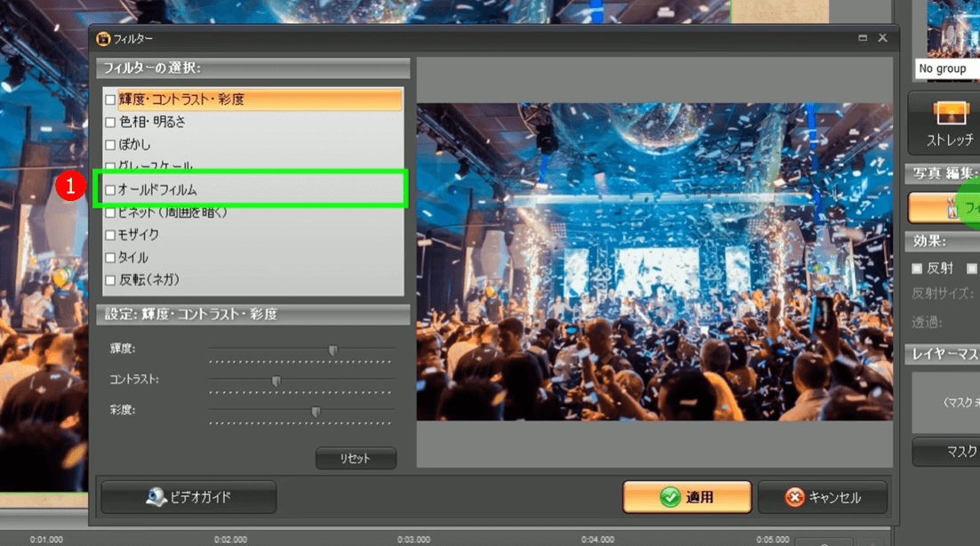Click the 輝度 slider handle
This screenshot has height=546, width=980.
tap(333, 350)
